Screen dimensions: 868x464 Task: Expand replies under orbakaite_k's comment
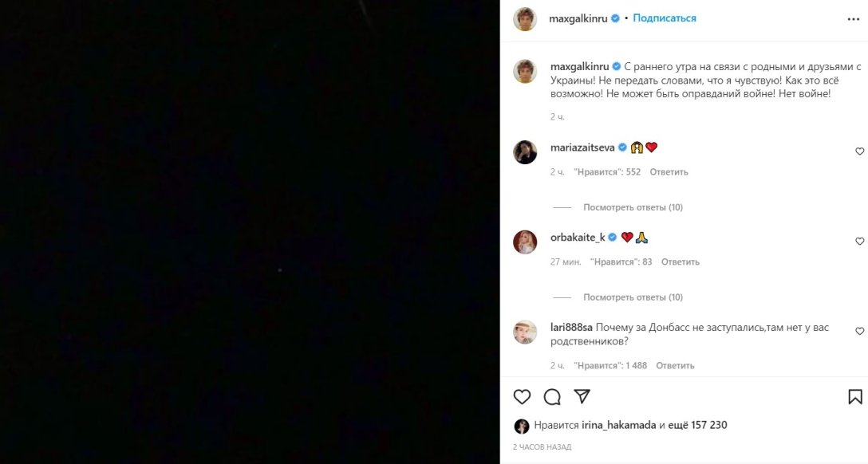[633, 297]
